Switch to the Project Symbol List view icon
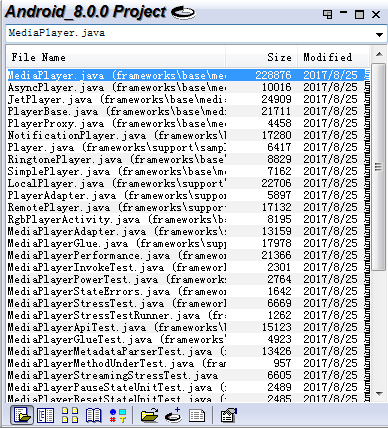Screen dimensions: 388x428 click(45, 415)
